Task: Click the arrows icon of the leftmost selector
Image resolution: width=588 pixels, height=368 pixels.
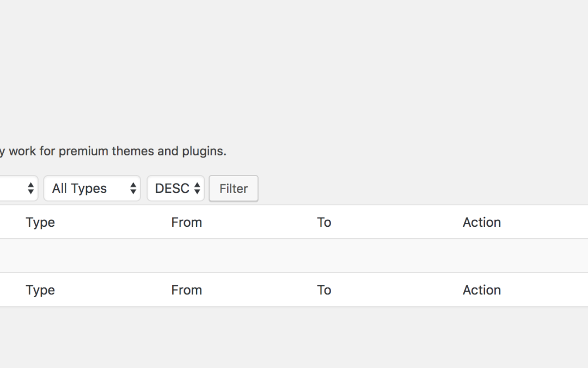Action: (x=30, y=188)
